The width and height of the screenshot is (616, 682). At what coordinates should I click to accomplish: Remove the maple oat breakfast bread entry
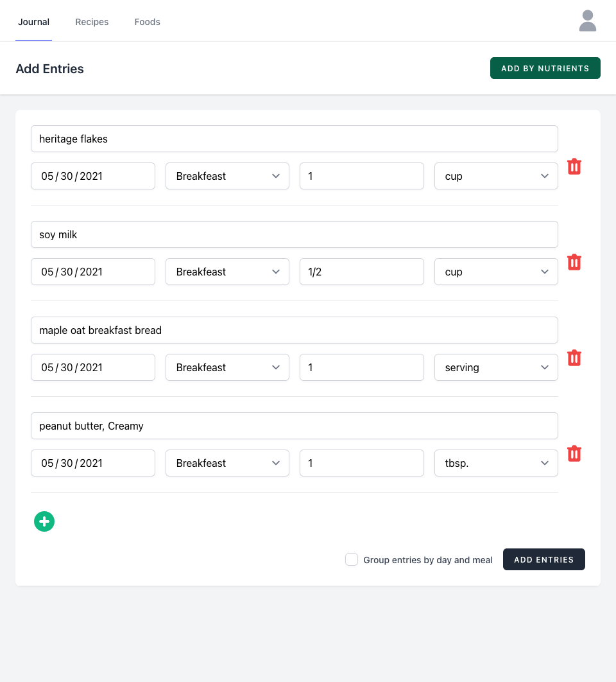(574, 358)
